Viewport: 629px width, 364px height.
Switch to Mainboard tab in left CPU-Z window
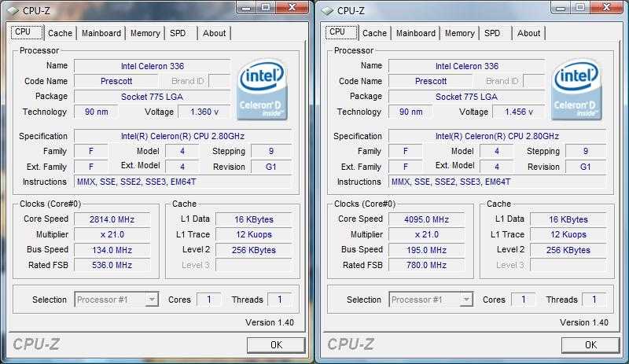(x=101, y=33)
